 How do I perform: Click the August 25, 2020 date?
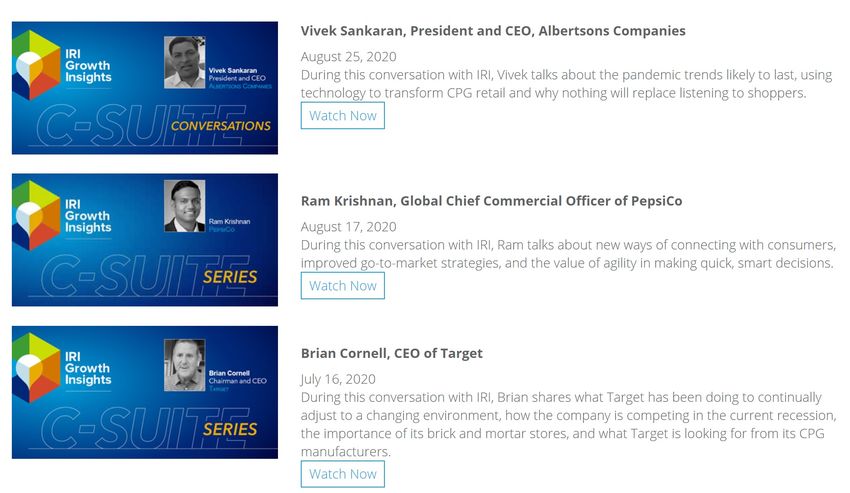tap(349, 57)
